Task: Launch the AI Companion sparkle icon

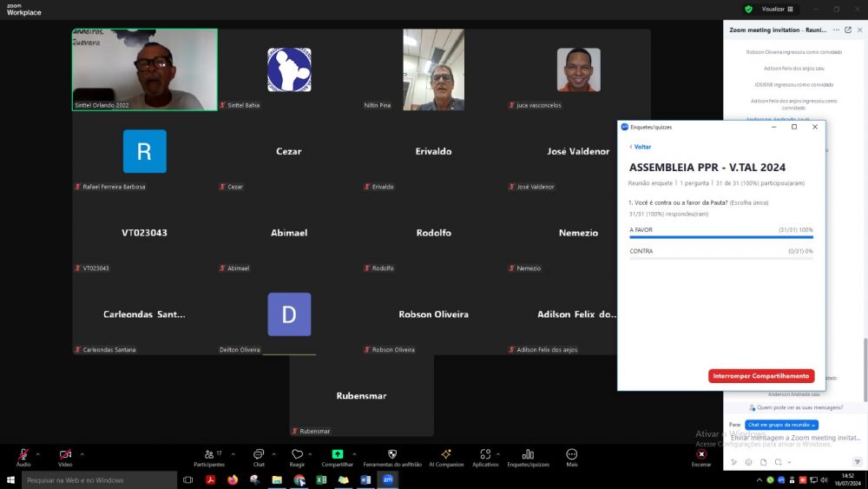Action: 446,454
